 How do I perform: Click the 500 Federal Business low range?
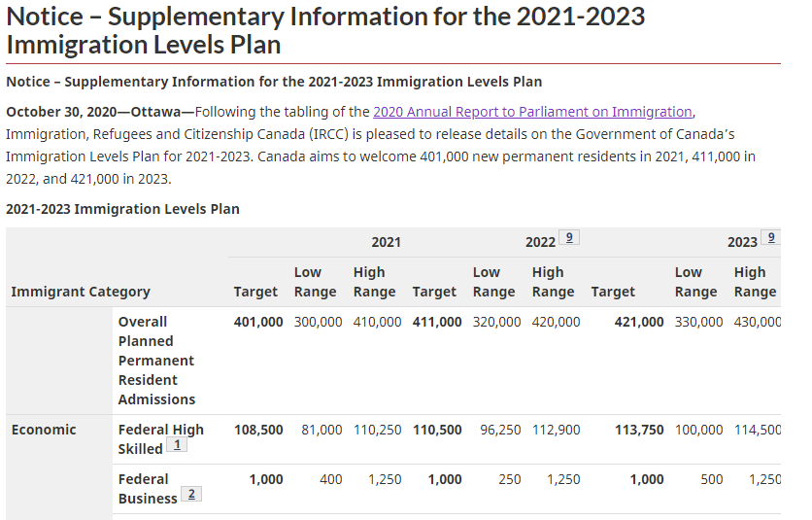point(712,479)
